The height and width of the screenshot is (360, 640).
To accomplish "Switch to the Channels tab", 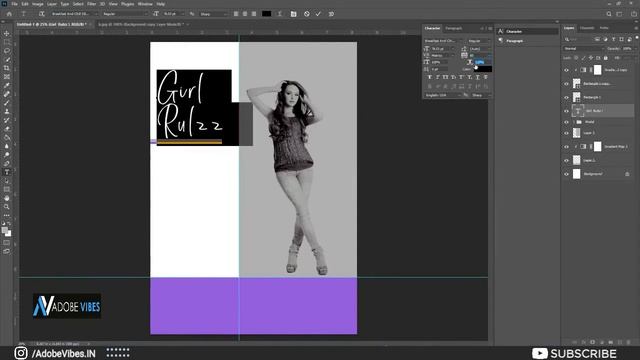I will pos(587,28).
